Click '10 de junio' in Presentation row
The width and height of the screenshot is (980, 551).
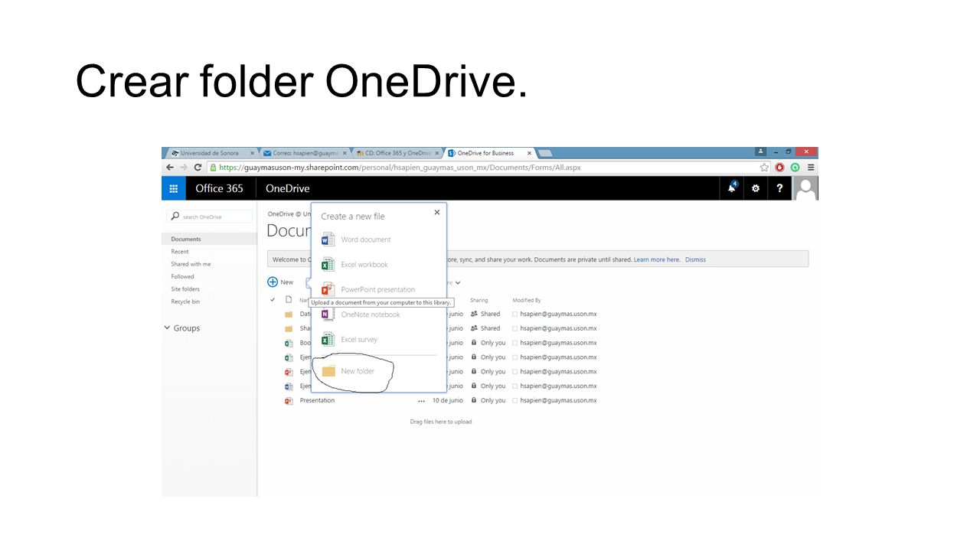tap(448, 400)
